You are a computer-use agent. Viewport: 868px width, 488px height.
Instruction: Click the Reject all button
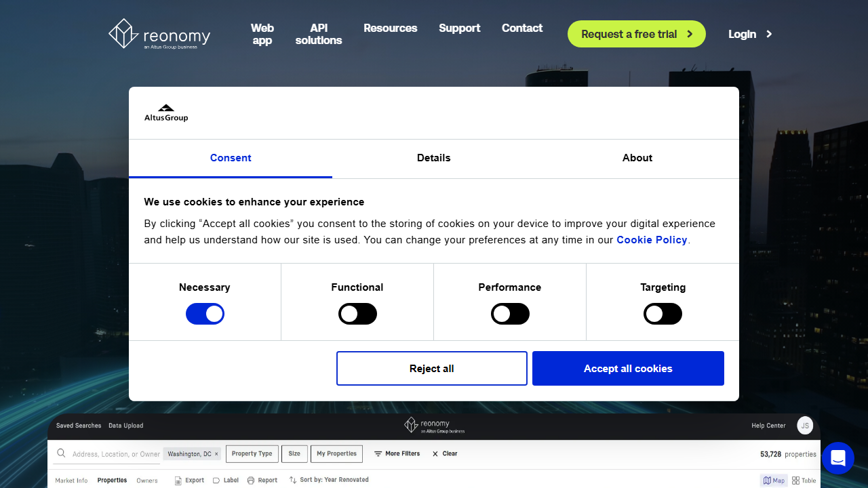(x=432, y=369)
